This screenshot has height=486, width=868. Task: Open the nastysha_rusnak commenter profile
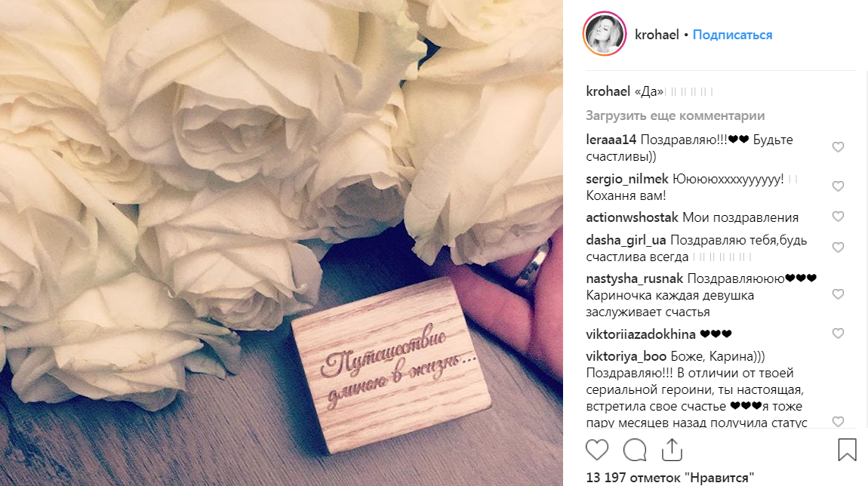pos(634,278)
